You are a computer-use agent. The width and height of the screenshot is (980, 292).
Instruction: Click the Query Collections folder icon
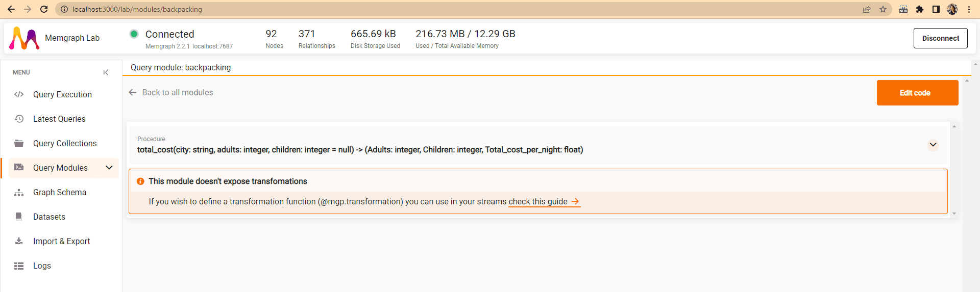pos(19,143)
